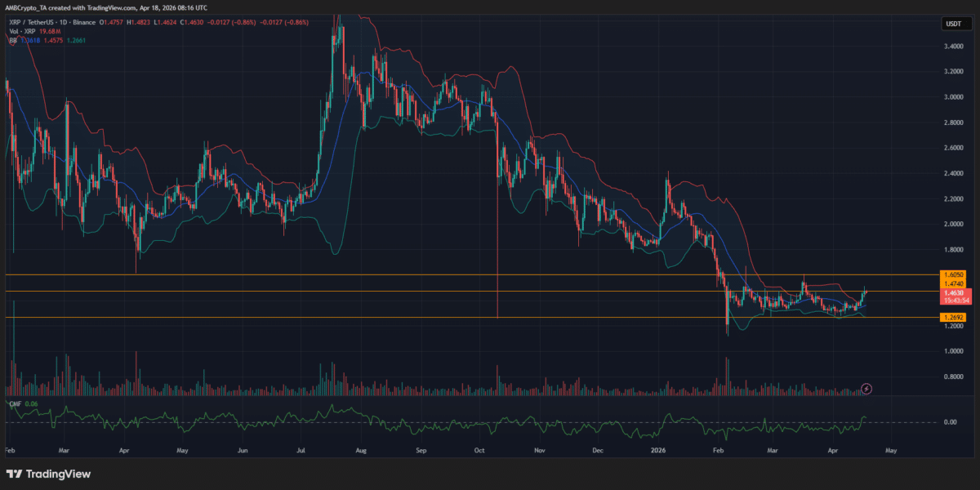Click the lightning bolt icon near the latest candle

(x=866, y=390)
